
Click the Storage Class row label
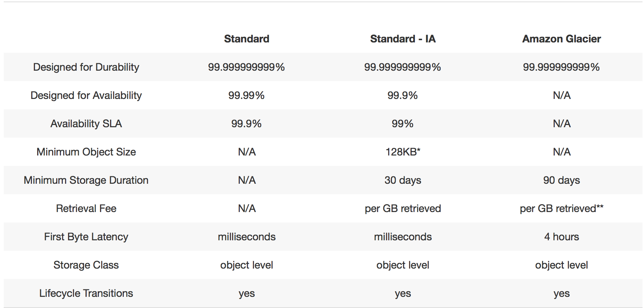coord(86,265)
